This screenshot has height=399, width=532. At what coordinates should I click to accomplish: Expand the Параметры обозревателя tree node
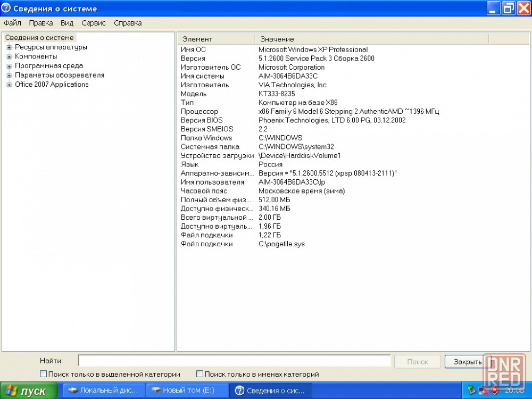pos(9,76)
